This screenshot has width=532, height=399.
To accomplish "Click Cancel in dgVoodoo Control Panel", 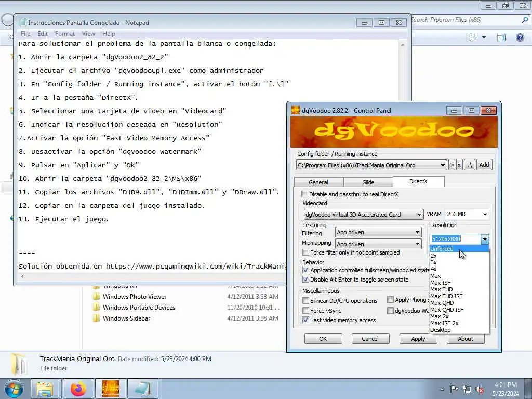I will click(x=370, y=339).
